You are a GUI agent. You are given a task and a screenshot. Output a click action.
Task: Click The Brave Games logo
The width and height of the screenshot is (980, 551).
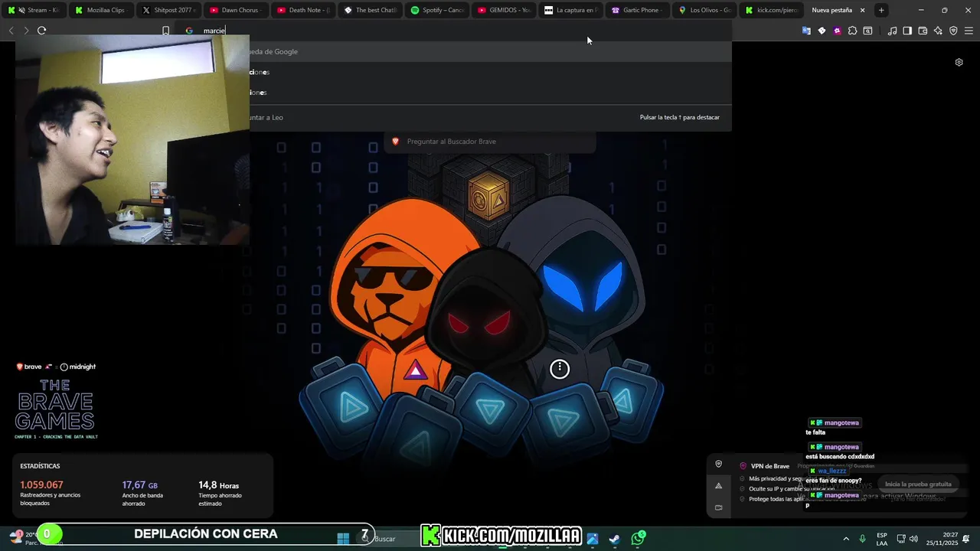coord(55,403)
